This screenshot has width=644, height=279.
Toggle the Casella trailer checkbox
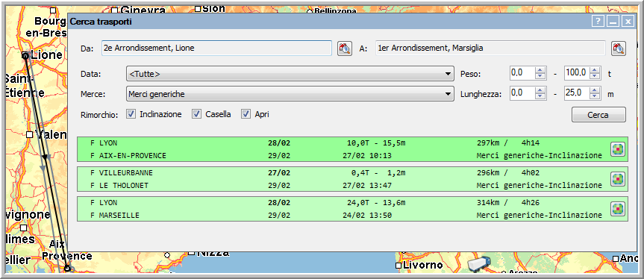pyautogui.click(x=197, y=114)
